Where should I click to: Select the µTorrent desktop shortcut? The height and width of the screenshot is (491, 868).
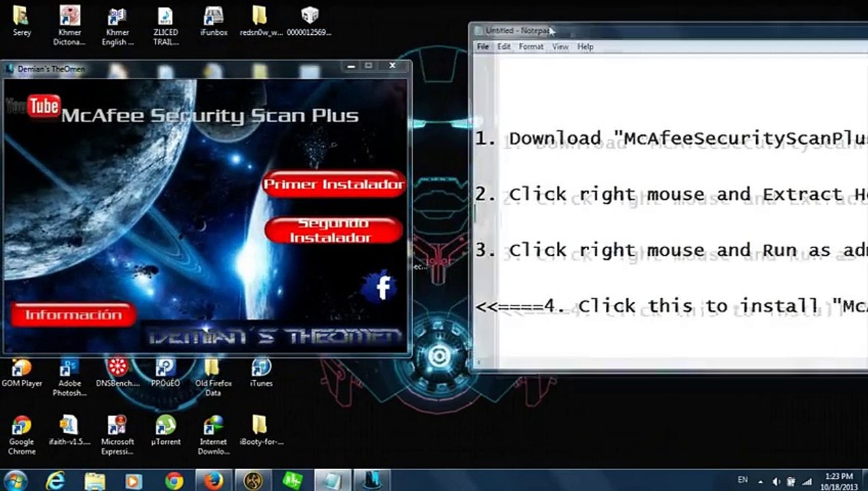point(166,430)
